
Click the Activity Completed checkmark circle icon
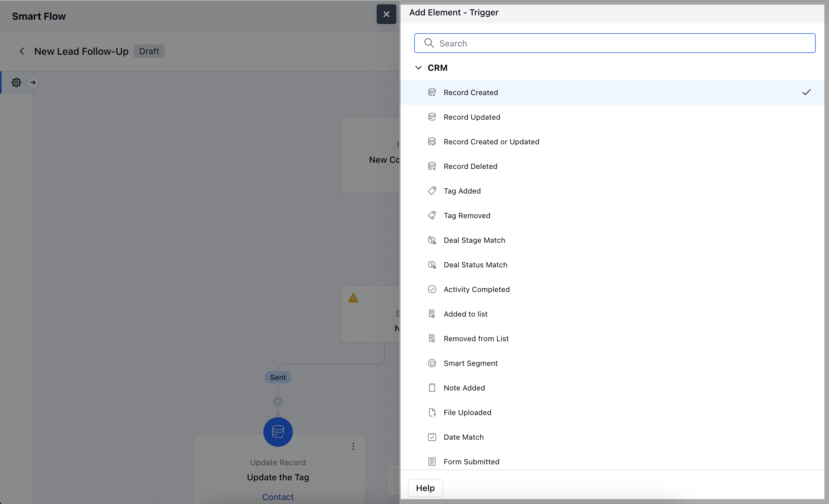pyautogui.click(x=432, y=289)
